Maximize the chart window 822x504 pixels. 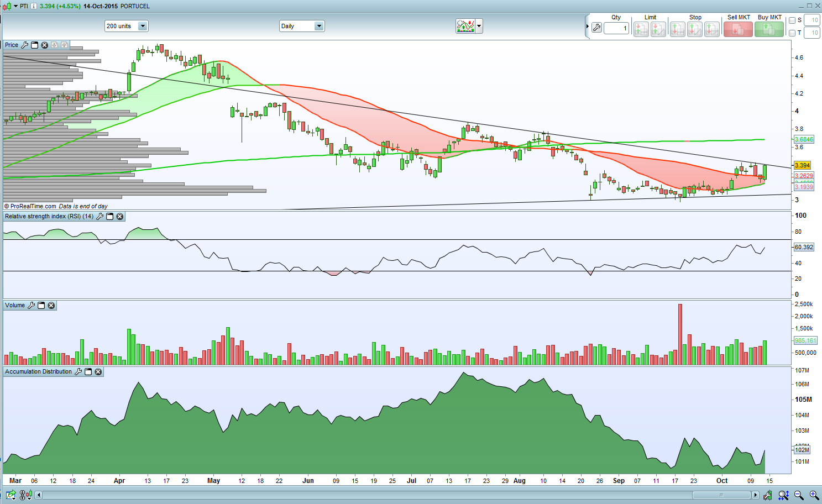pos(810,6)
